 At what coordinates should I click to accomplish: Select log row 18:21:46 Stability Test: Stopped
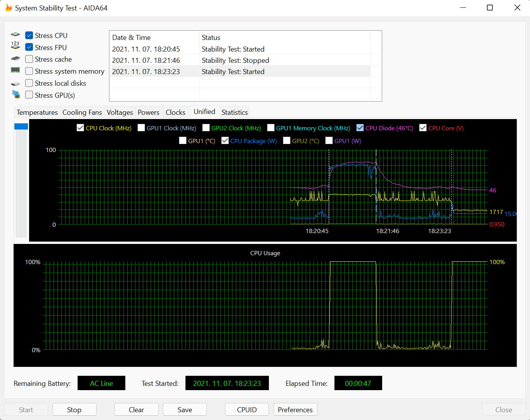coord(240,60)
